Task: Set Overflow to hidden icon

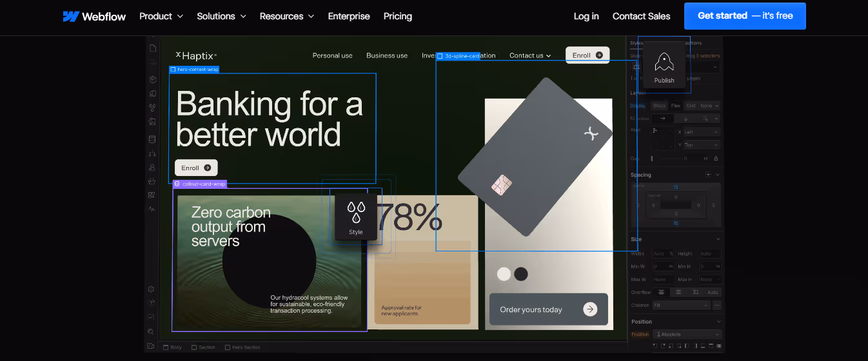Action: coord(678,293)
